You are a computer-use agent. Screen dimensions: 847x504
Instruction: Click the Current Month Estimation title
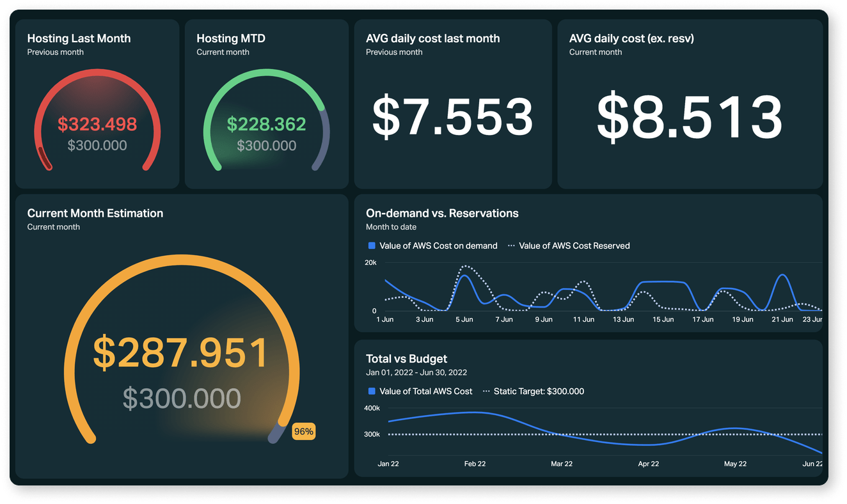pos(95,213)
